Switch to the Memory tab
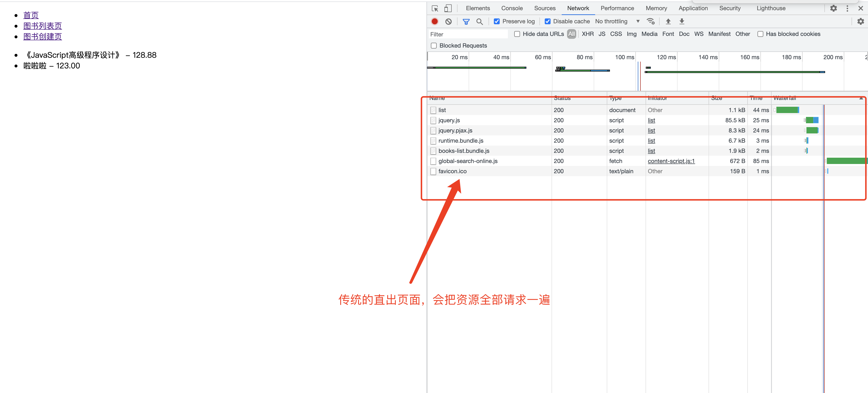Screen dimensions: 868x393 tap(656, 8)
